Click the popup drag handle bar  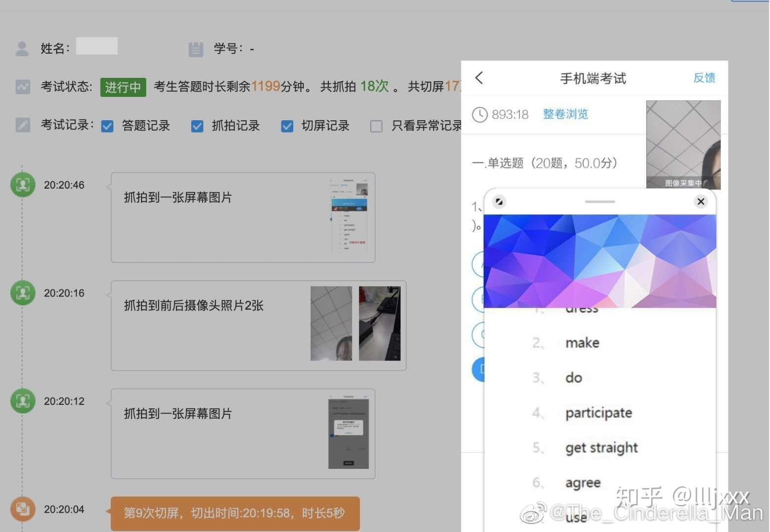600,201
